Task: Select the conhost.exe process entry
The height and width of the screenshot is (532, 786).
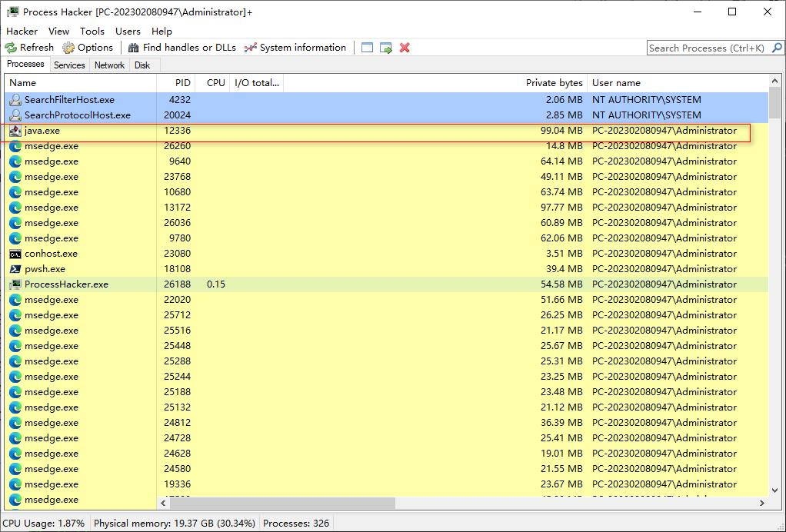Action: 51,254
